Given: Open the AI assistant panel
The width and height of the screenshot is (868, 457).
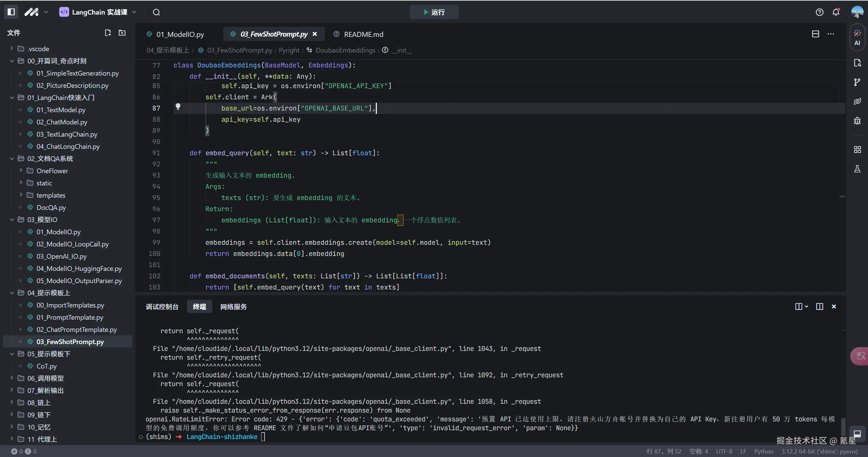Looking at the screenshot, I should pyautogui.click(x=857, y=37).
